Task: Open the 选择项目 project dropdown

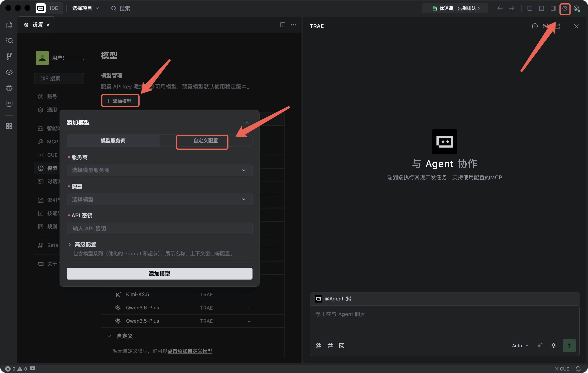Action: point(85,8)
